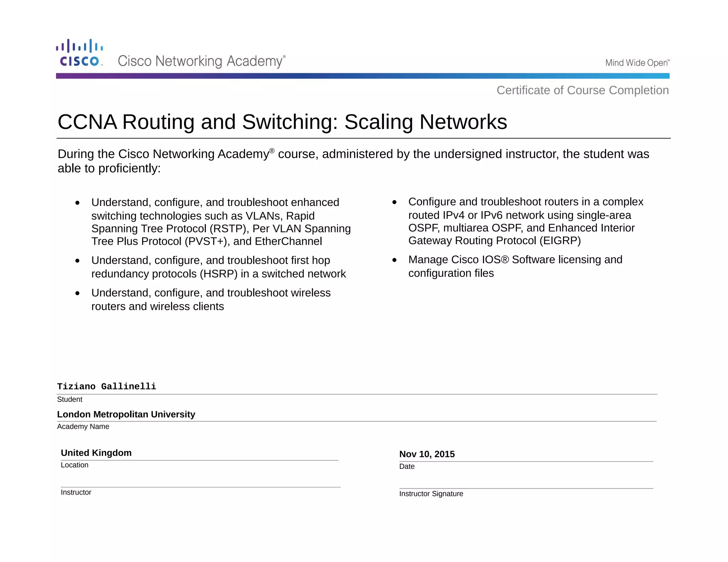Click the bullet before Cisco IOS licensing text
The image size is (728, 562).
[x=394, y=260]
